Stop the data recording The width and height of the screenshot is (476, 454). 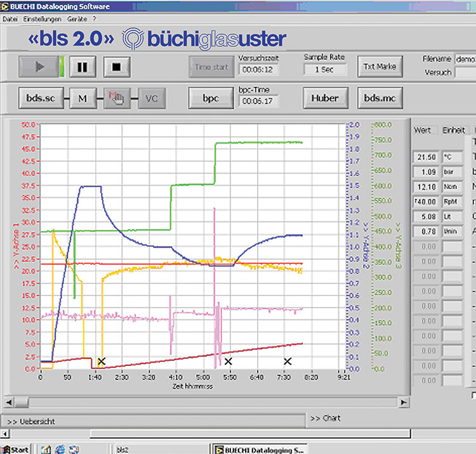117,67
